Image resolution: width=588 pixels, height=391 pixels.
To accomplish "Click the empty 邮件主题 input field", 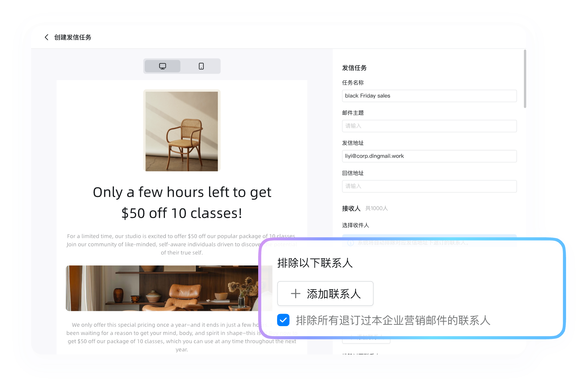I will coord(429,126).
